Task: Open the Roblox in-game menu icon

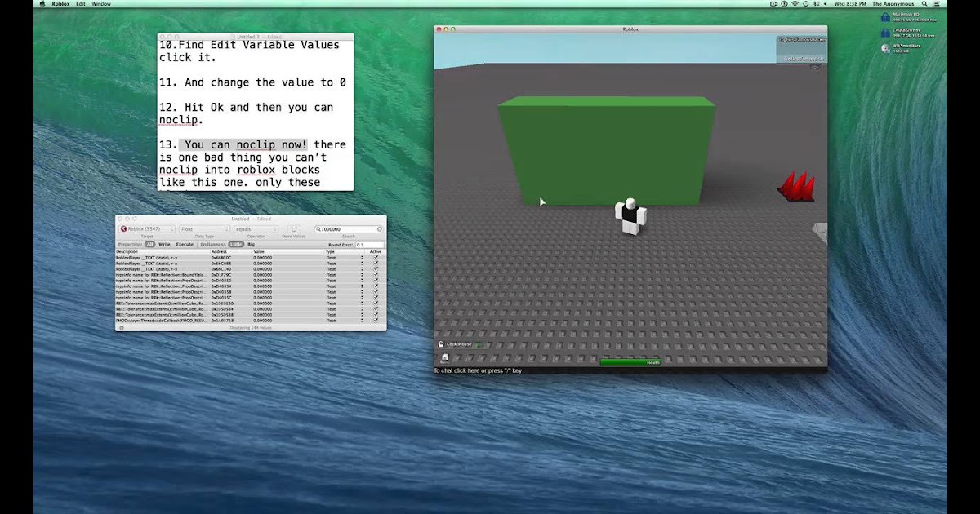Action: [x=445, y=357]
